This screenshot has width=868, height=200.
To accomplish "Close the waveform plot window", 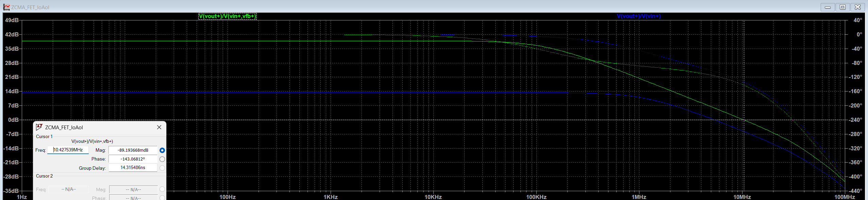I will click(858, 7).
